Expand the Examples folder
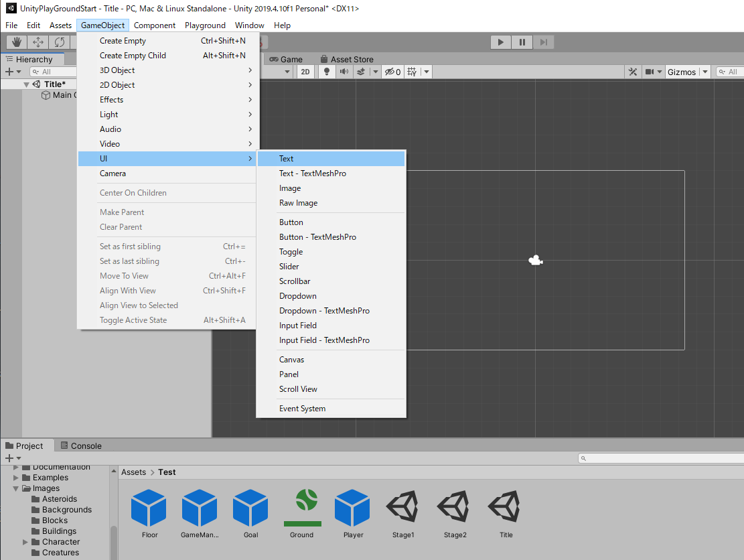 [x=16, y=478]
